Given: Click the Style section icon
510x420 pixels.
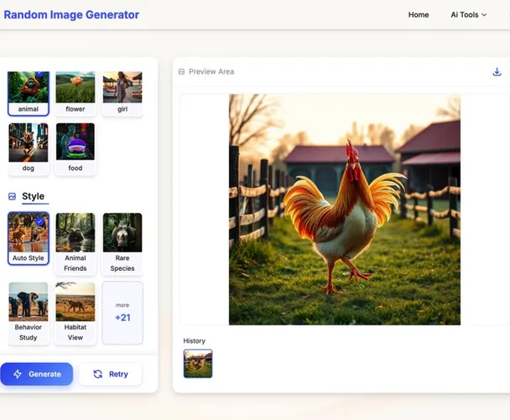Looking at the screenshot, I should [12, 196].
